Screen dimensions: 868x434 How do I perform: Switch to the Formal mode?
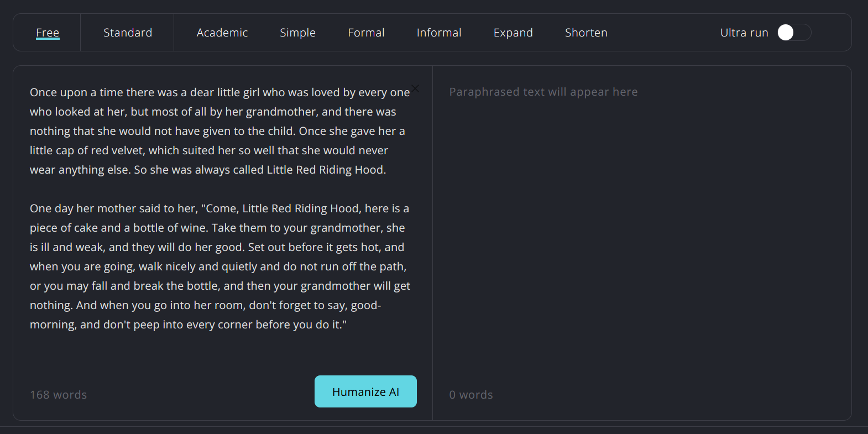[x=366, y=33]
